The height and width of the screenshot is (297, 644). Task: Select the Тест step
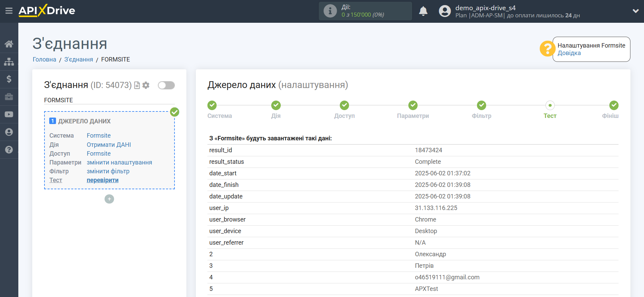click(x=550, y=105)
